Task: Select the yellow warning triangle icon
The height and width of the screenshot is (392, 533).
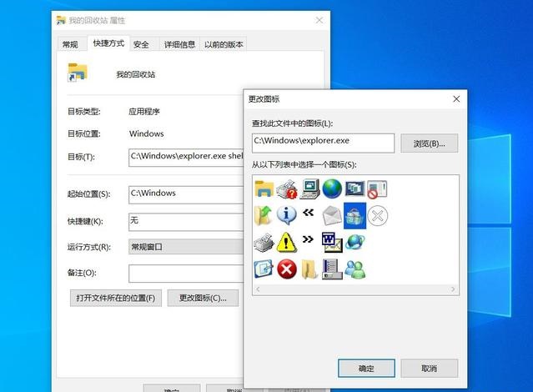Action: [287, 242]
